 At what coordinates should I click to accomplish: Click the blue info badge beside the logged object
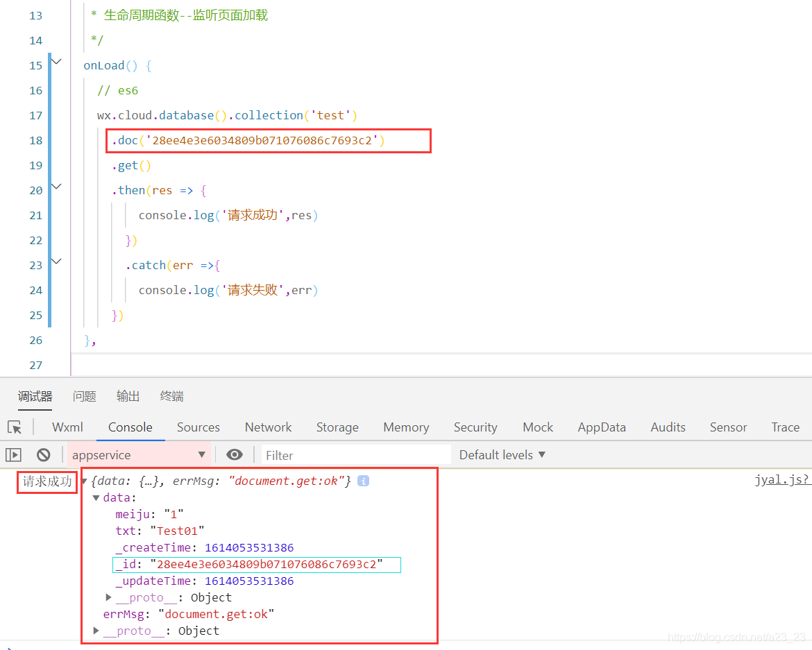[x=364, y=481]
